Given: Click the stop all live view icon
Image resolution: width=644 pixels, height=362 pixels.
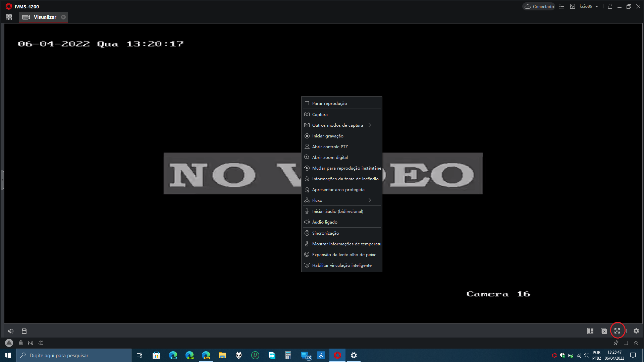Looking at the screenshot, I should (604, 331).
